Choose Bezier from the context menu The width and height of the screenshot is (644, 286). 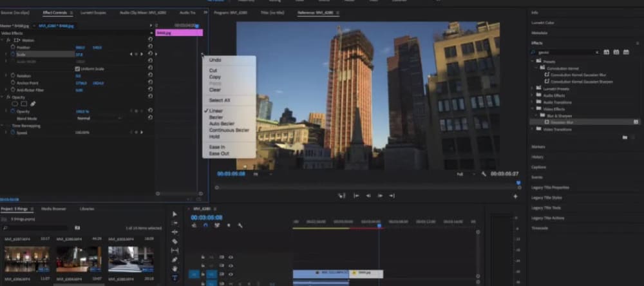pos(216,117)
